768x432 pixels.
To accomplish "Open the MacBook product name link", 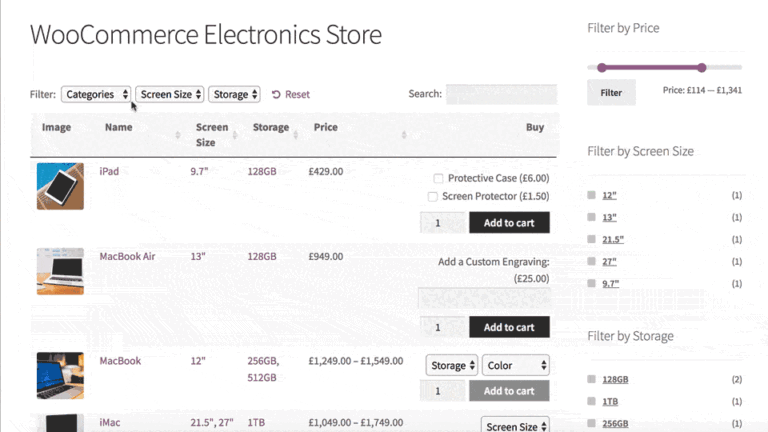I will click(x=120, y=361).
